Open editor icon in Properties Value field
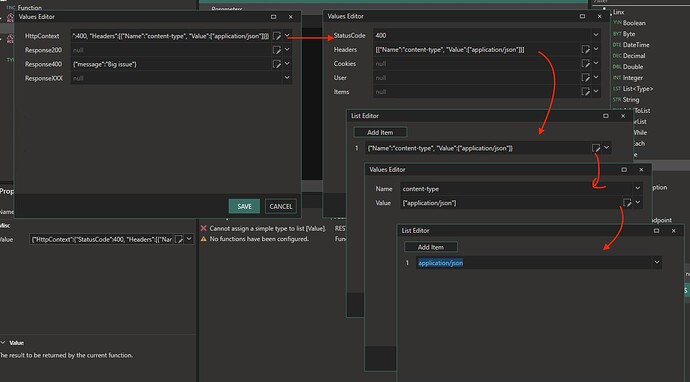 pyautogui.click(x=179, y=239)
